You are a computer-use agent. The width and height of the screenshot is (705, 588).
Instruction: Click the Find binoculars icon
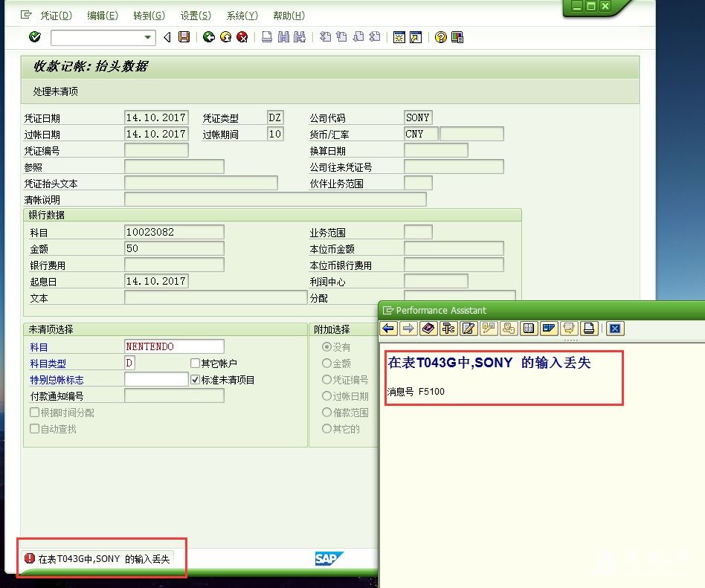coord(283,37)
